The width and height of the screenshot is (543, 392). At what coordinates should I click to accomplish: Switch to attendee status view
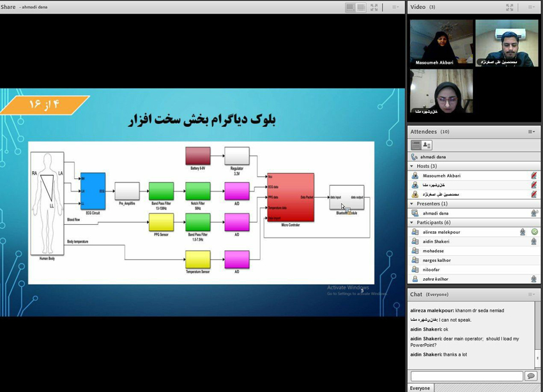click(x=427, y=146)
